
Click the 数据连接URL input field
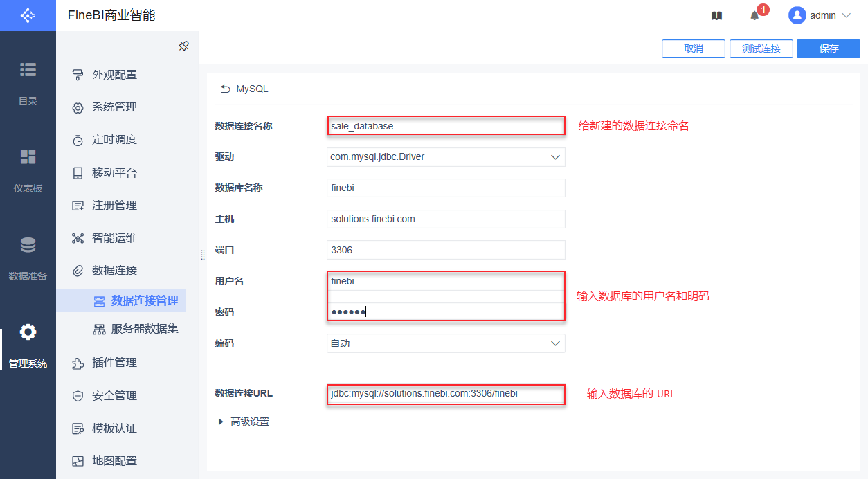point(446,394)
